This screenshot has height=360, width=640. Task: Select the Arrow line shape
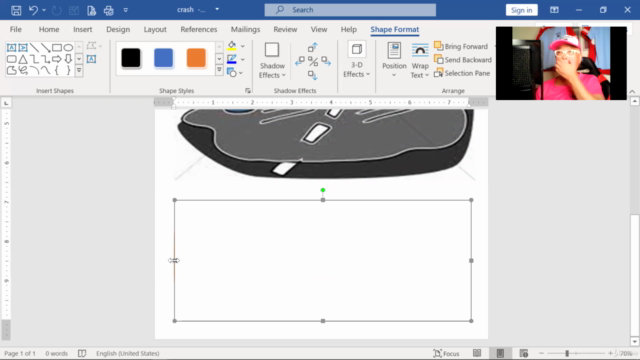click(46, 47)
